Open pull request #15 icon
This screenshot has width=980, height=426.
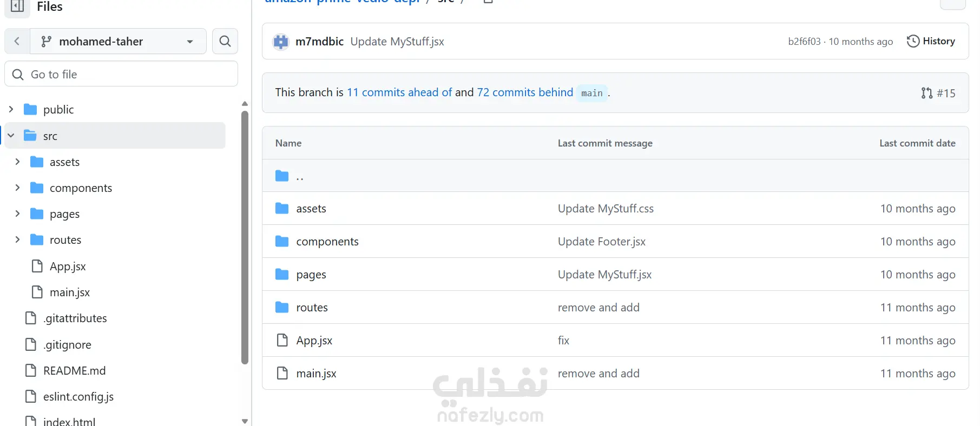click(x=926, y=93)
